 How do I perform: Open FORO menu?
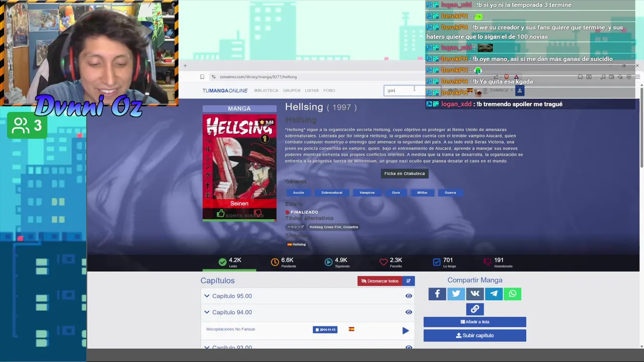click(x=329, y=90)
